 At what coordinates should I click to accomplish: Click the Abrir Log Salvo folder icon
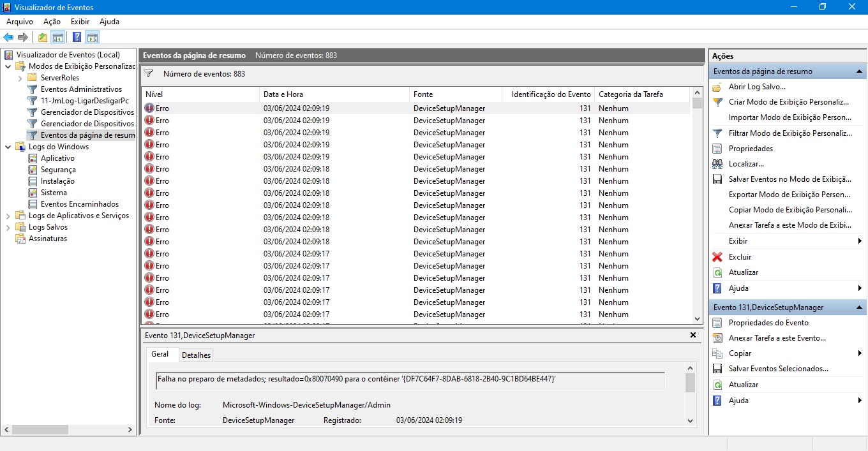[717, 87]
